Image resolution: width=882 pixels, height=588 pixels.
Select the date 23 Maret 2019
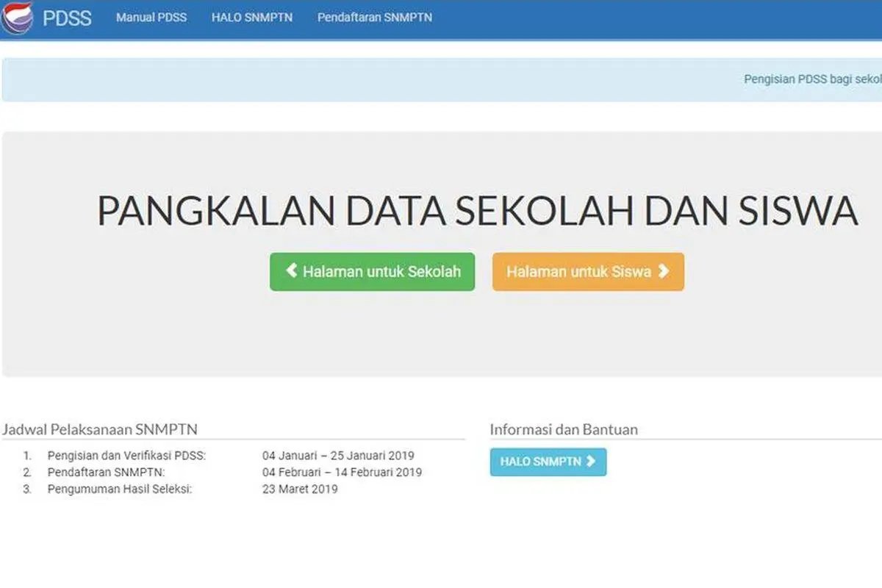(300, 490)
